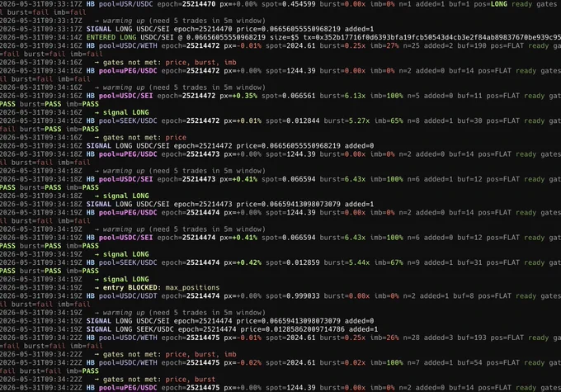The width and height of the screenshot is (561, 392).
Task: Click the "added=3" value
Action: tap(438, 338)
